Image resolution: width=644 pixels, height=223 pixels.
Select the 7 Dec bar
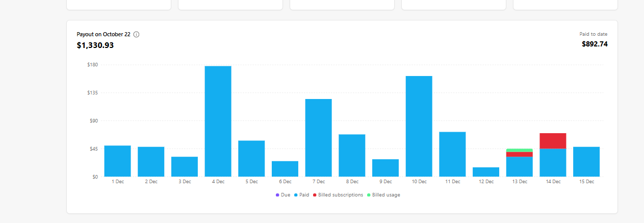pos(318,138)
